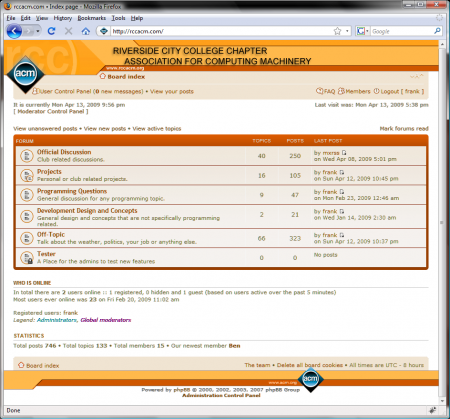450x419 pixels.
Task: Open the Programming Questions forum
Action: 72,191
